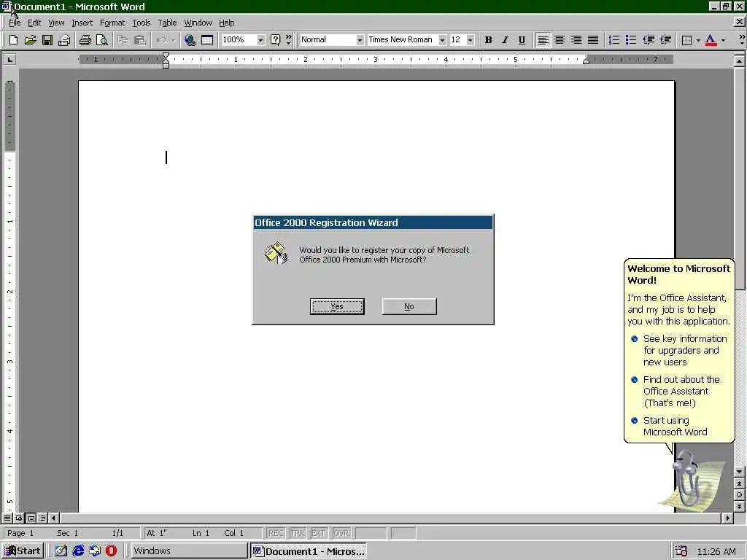The width and height of the screenshot is (747, 560).
Task: Open Tables and Borders icon
Action: pyautogui.click(x=207, y=40)
